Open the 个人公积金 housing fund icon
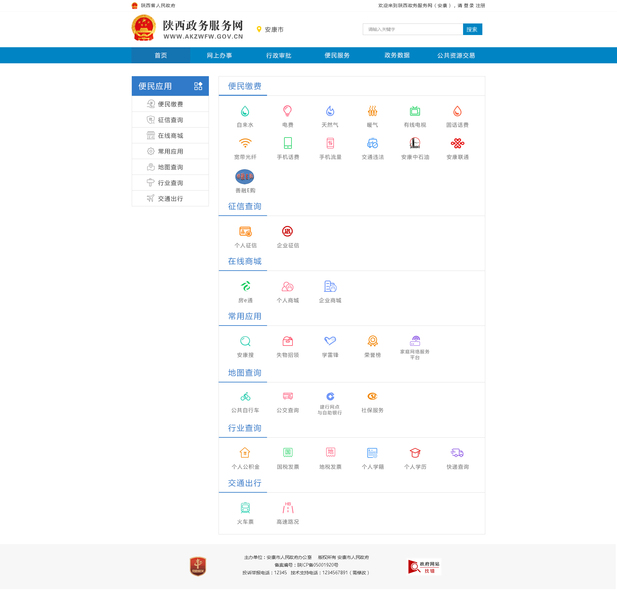The height and width of the screenshot is (600, 617). click(245, 452)
